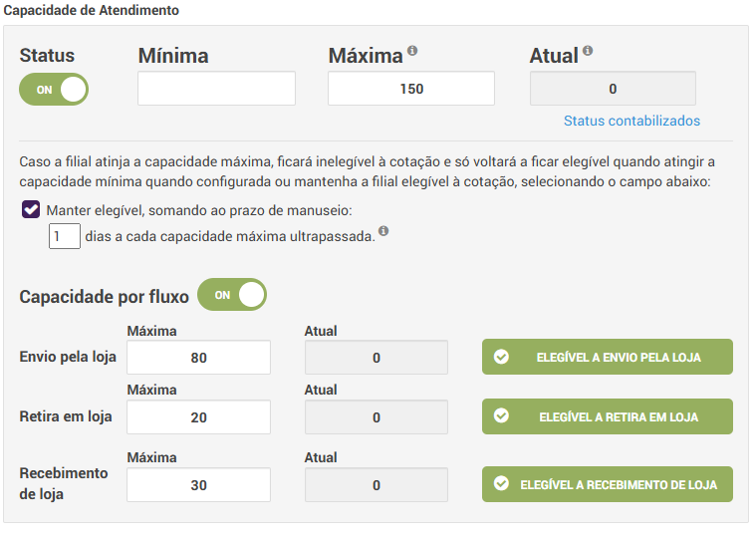Click checkmark icon on Recebimento de Loja button

click(501, 484)
